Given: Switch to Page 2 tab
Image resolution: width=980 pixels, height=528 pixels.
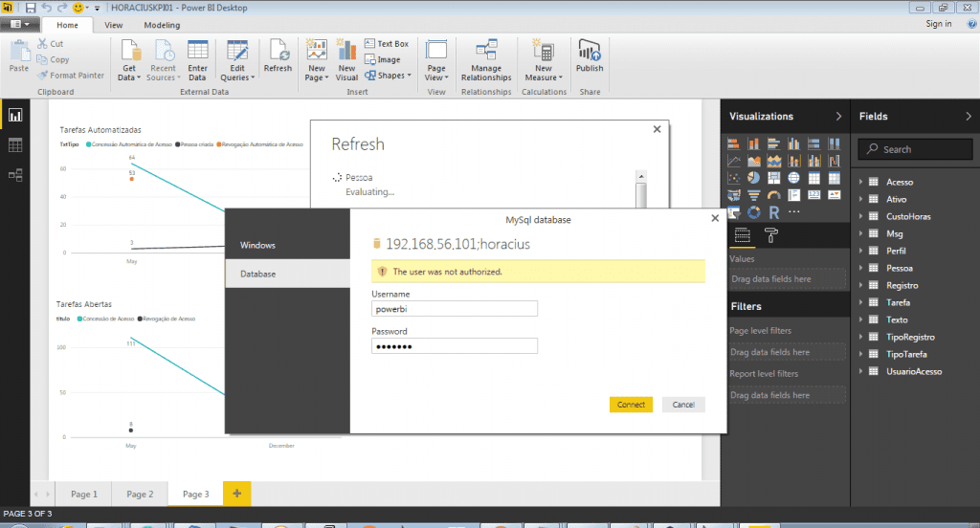Looking at the screenshot, I should pos(140,494).
